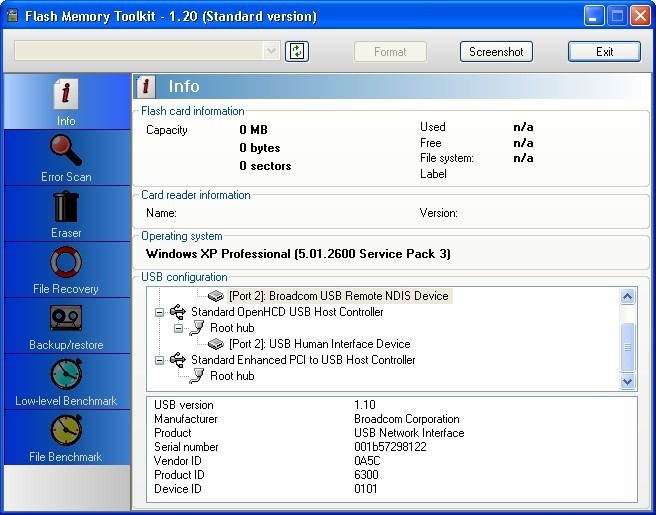Click the application icon in title bar

click(x=13, y=16)
